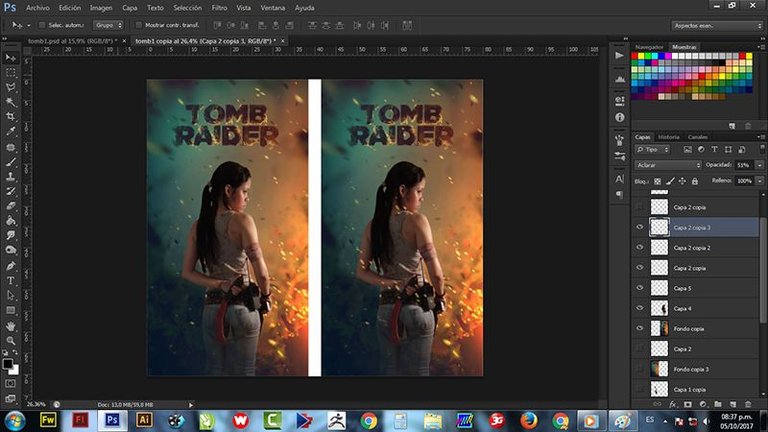The image size is (768, 432).
Task: Hide the Capa 5 layer
Action: (640, 288)
